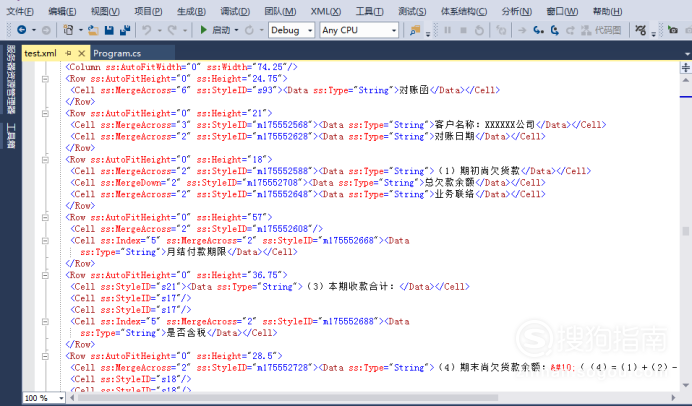
Task: Click the text 总欠款余额 in the code
Action: (x=449, y=183)
